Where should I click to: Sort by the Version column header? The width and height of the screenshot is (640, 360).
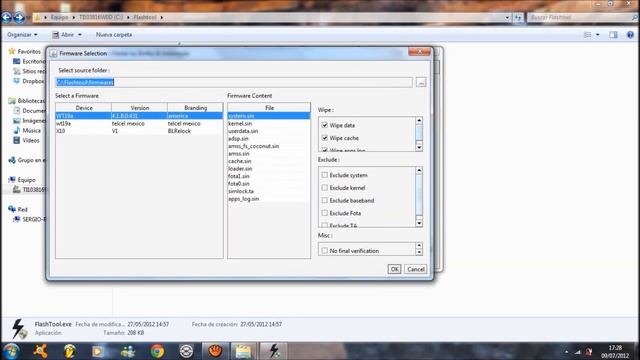(x=140, y=108)
